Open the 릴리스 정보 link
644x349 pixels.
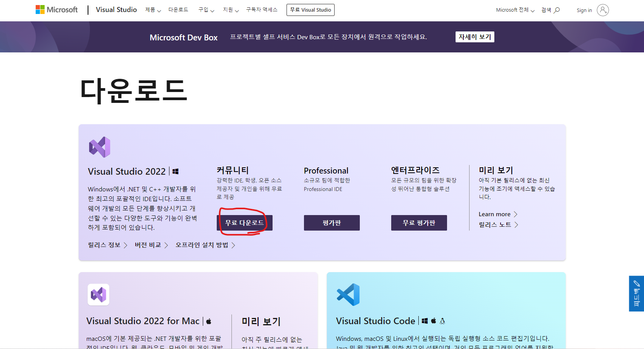pos(108,245)
